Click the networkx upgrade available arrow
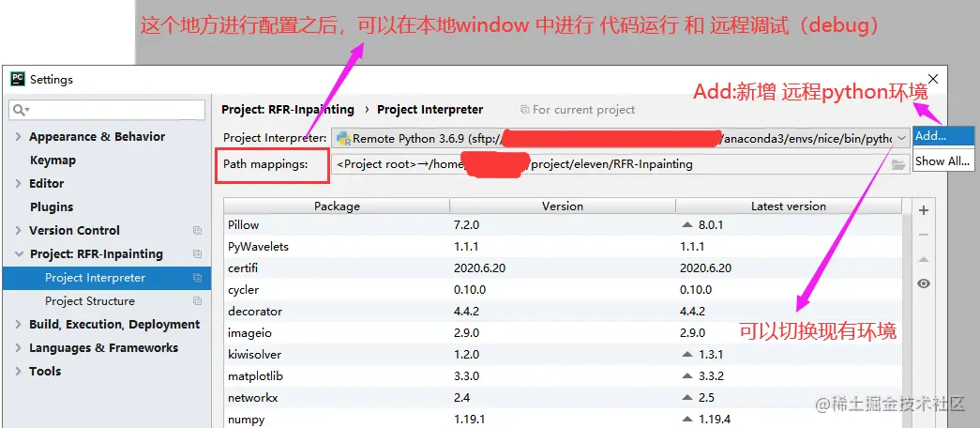Screen dimensions: 980x428 pos(687,397)
